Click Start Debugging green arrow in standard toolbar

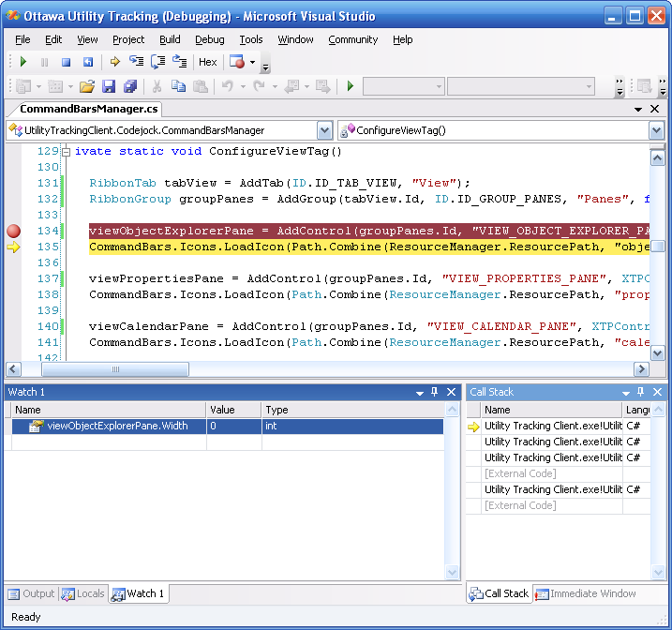pyautogui.click(x=351, y=86)
